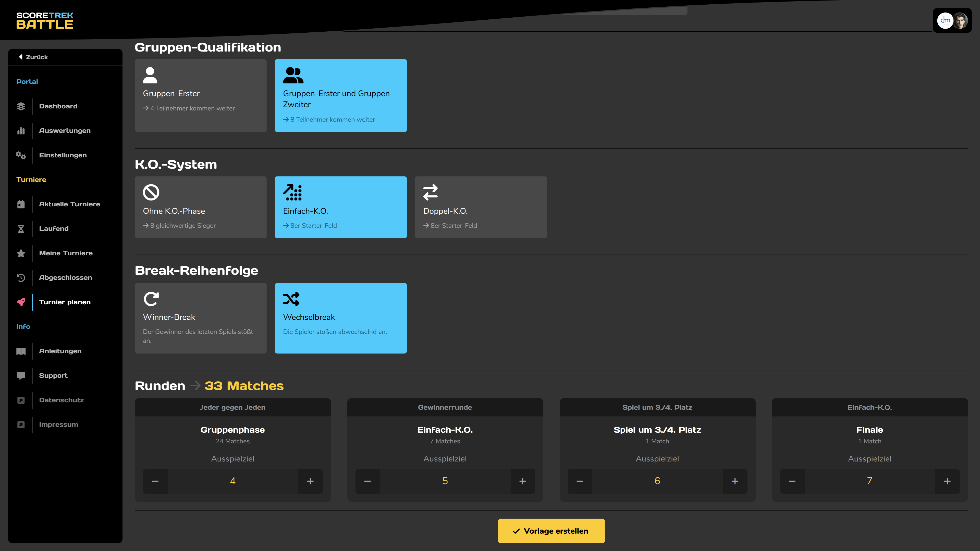Viewport: 980px width, 551px height.
Task: Select the Winner-Break order option
Action: (201, 318)
